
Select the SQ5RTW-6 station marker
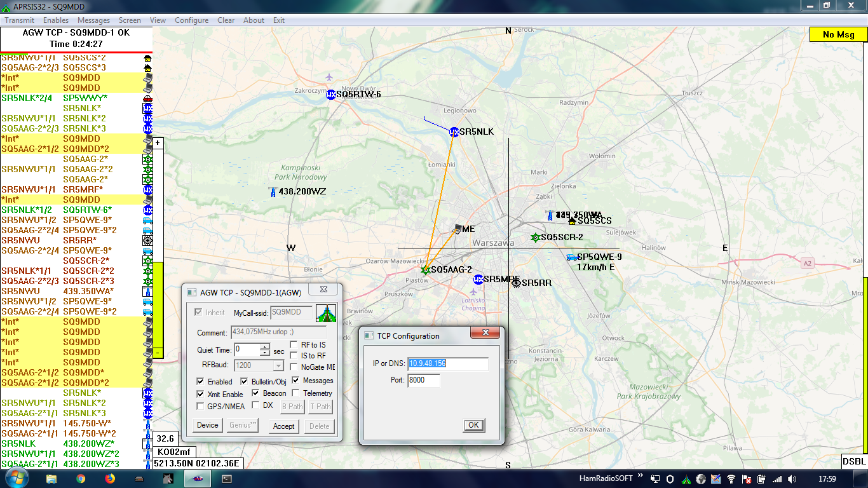click(x=330, y=95)
